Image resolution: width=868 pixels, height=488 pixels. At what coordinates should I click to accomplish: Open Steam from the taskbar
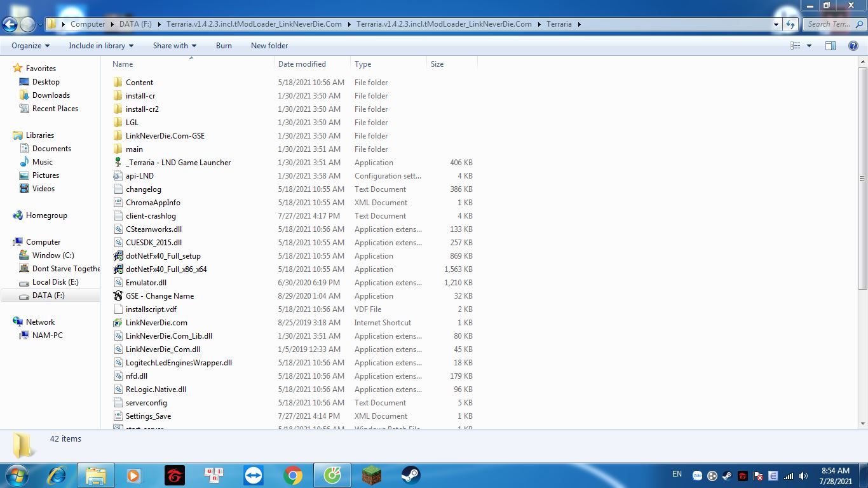pos(410,475)
